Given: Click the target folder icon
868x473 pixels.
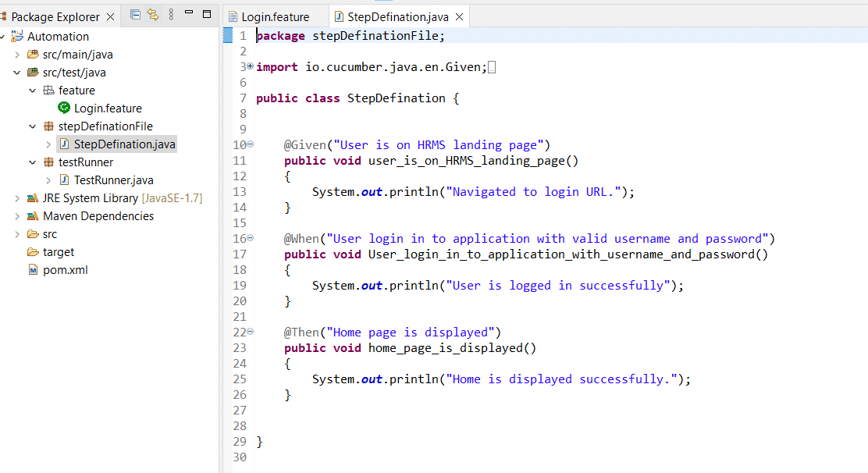Looking at the screenshot, I should (34, 251).
